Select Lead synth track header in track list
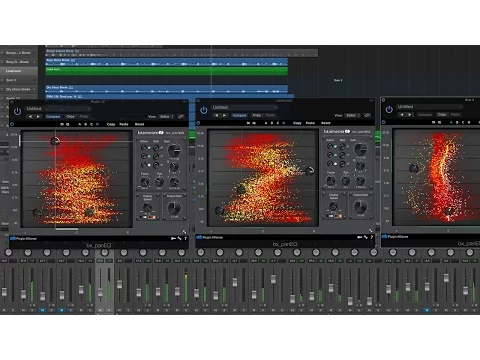480x360 pixels. (19, 71)
